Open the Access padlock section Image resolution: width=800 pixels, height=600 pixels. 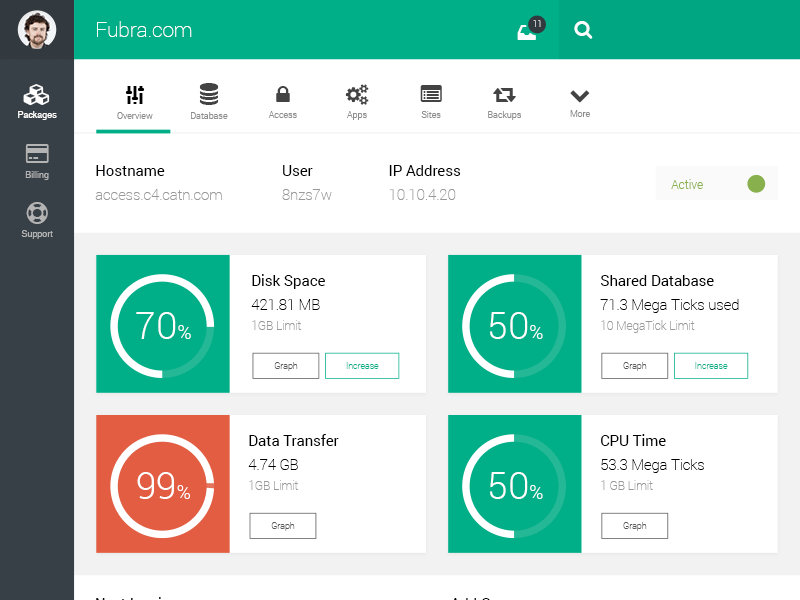283,101
